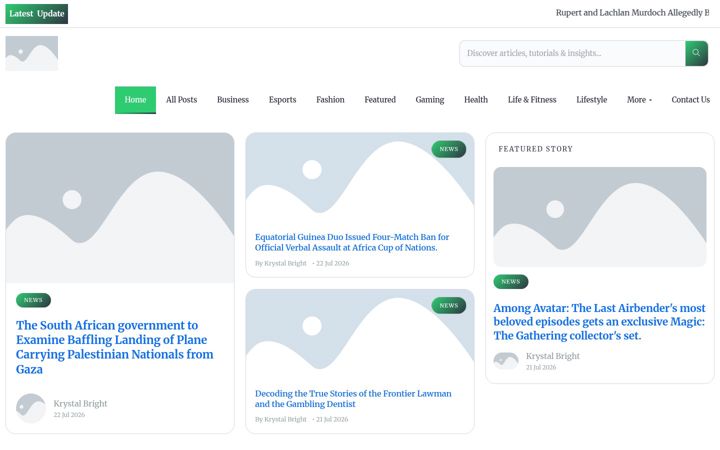Open the Rupert and Lachlan Murdoch ticker headline
This screenshot has height=450, width=720.
[632, 13]
